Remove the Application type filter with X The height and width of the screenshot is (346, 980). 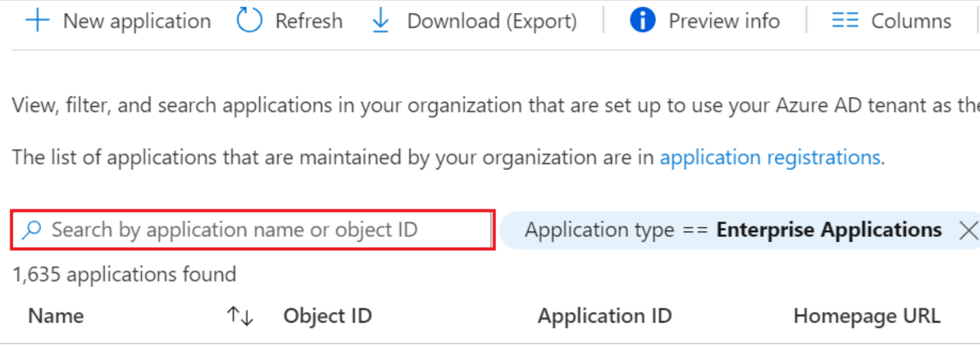coord(968,230)
